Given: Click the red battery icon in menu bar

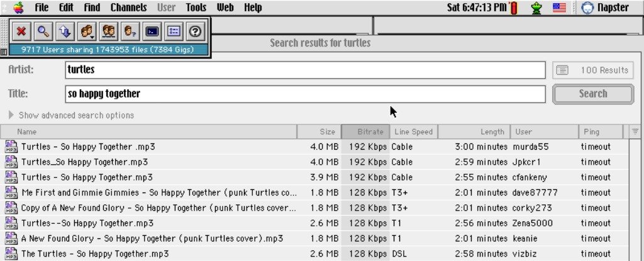Looking at the screenshot, I should coord(513,8).
